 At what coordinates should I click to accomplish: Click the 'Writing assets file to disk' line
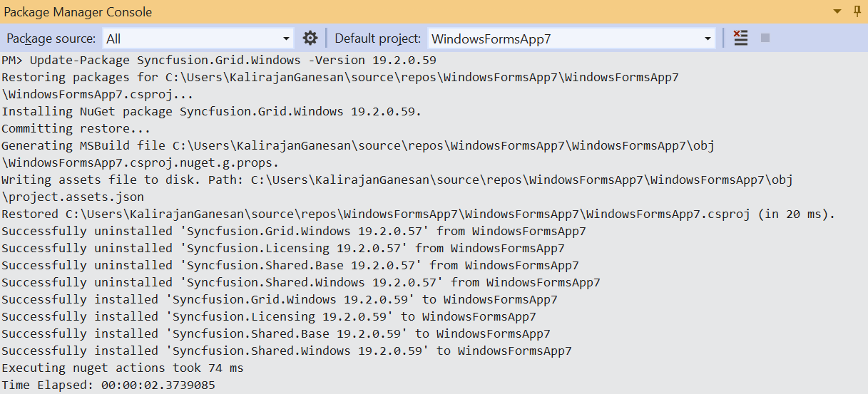pyautogui.click(x=397, y=180)
